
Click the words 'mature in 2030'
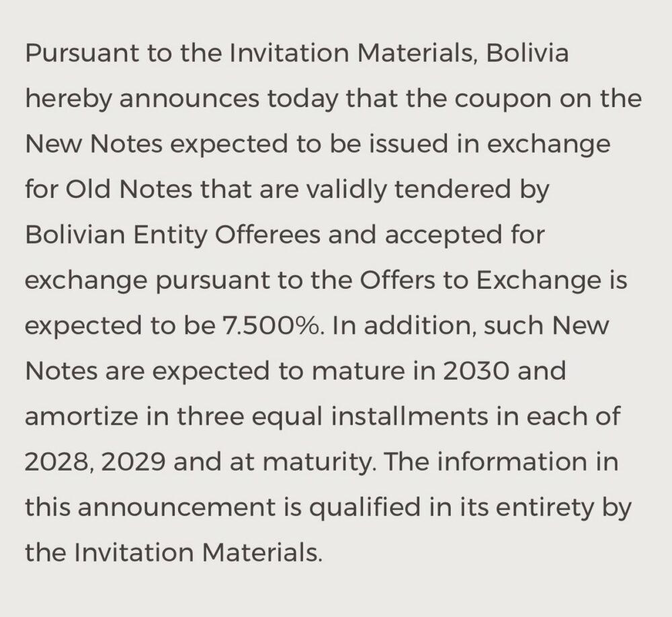point(411,371)
